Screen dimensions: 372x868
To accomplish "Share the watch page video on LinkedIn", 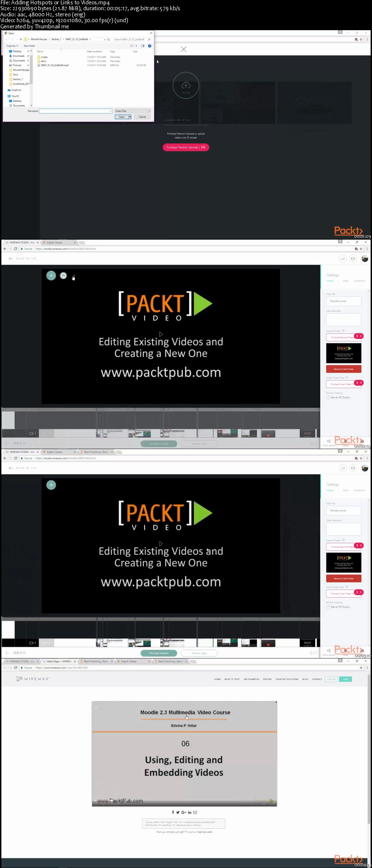I will [x=190, y=812].
